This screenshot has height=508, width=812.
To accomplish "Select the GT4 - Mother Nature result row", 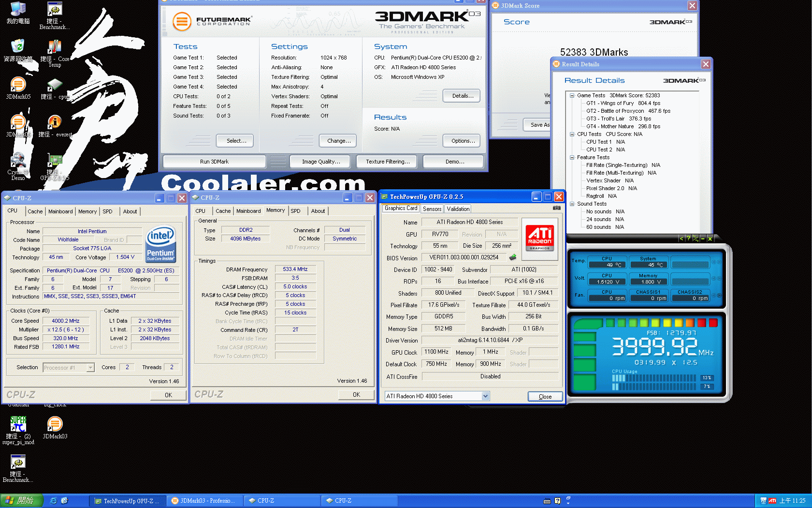I will (623, 126).
